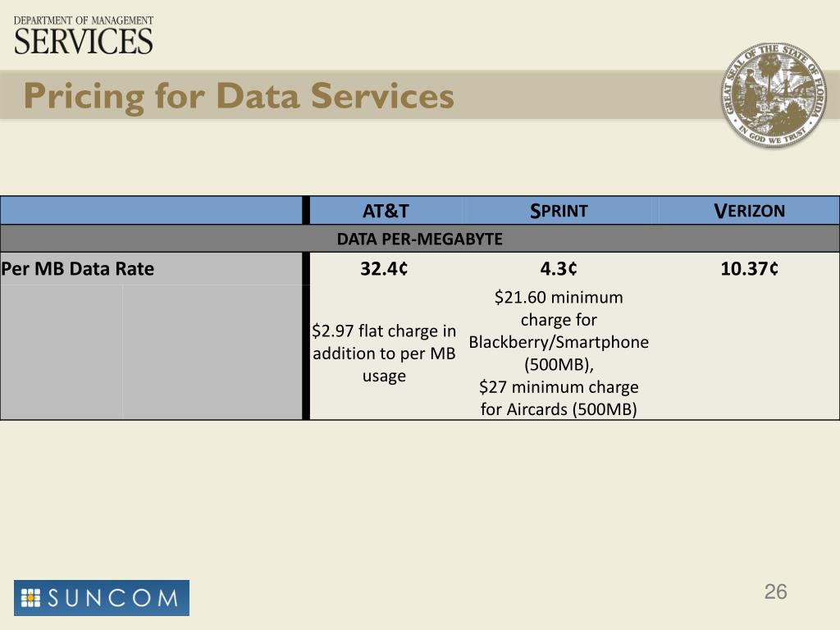
Task: Click the Sprint column header
Action: (x=559, y=211)
